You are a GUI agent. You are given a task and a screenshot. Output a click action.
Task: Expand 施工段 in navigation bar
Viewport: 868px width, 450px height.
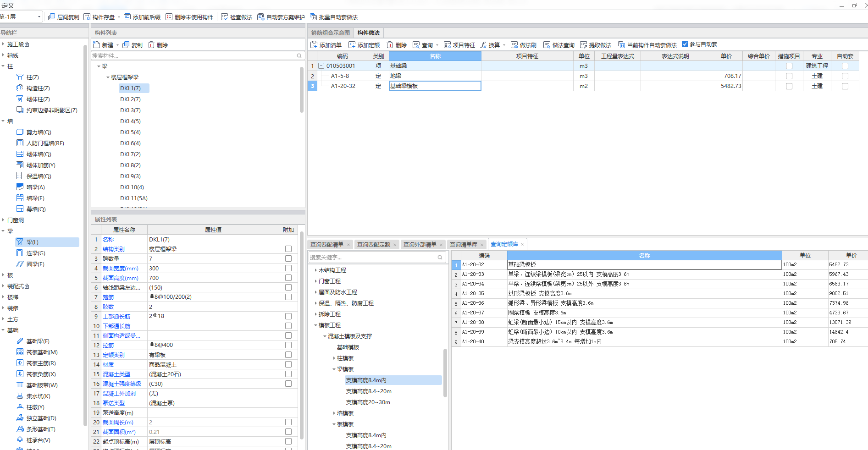[3, 44]
